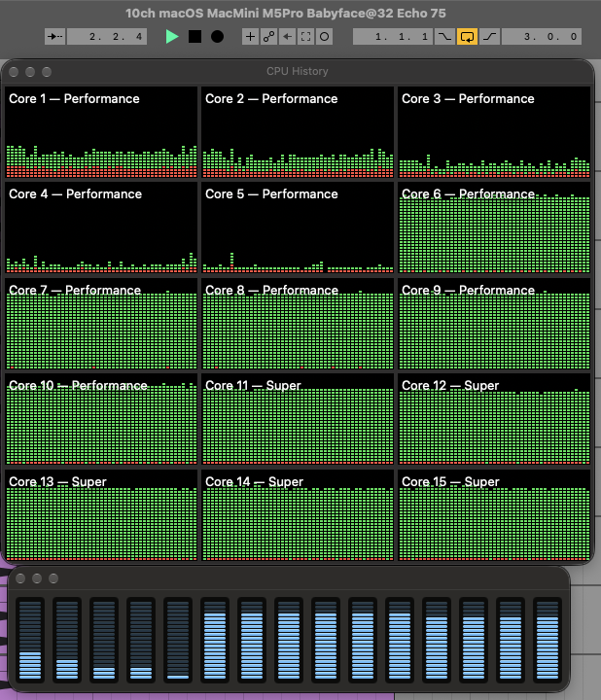
Task: Select the Core 7 Performance graph
Action: 101,324
